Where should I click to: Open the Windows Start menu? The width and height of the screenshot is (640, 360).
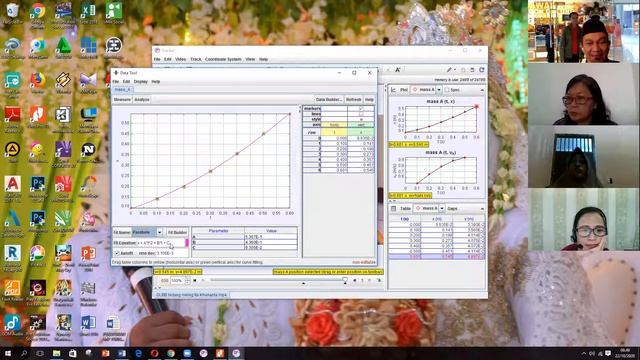point(7,353)
